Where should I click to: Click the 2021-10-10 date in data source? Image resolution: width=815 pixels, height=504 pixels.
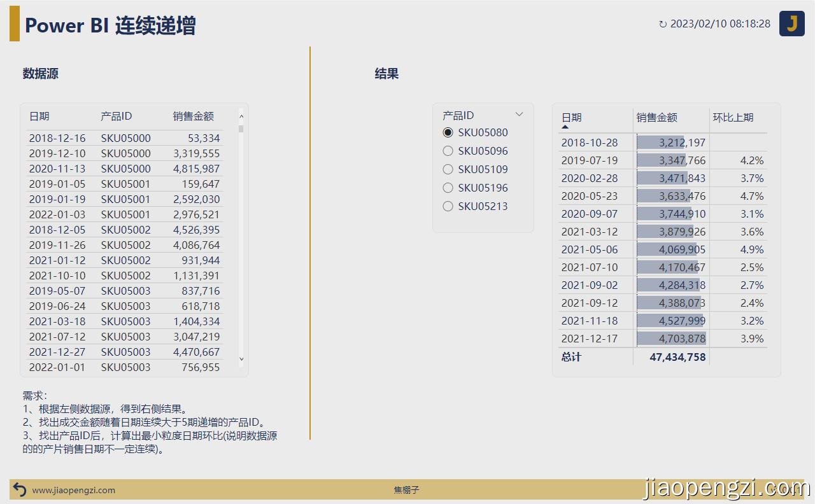point(57,276)
